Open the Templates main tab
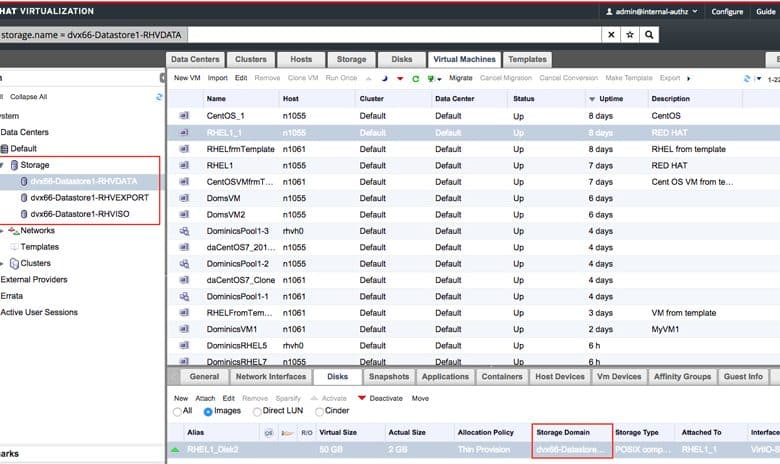This screenshot has width=780, height=464. tap(527, 59)
